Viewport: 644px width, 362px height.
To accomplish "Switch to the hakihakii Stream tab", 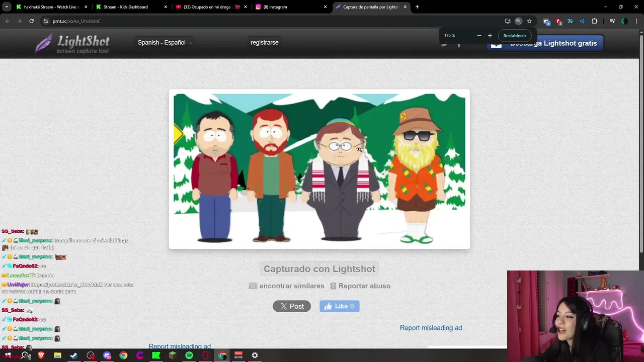I will click(52, 7).
